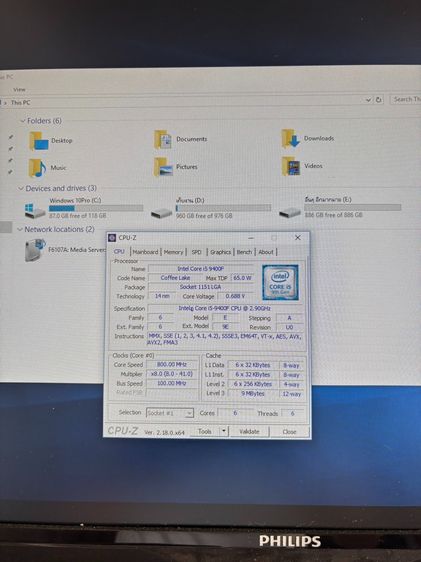
Task: Click the Stepping value A
Action: pos(290,318)
